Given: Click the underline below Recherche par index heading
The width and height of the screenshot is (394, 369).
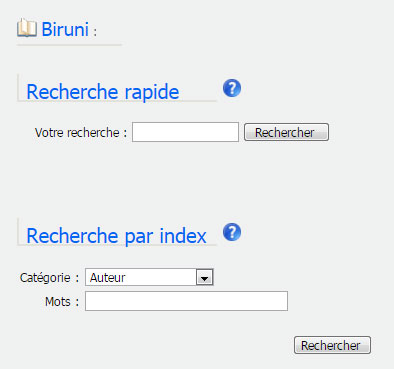Looking at the screenshot, I should 117,245.
